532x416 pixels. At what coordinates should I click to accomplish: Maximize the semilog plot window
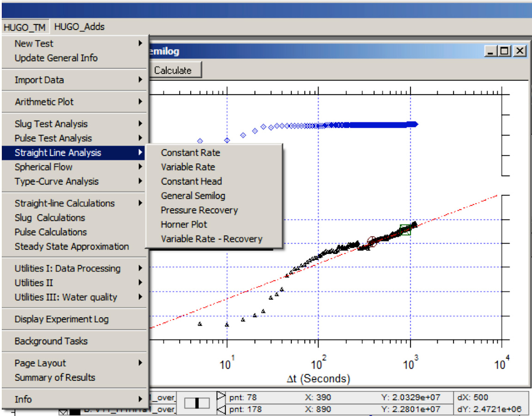(504, 51)
